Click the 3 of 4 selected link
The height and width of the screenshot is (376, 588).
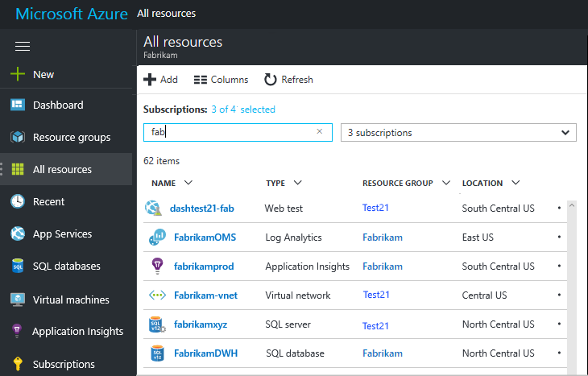pyautogui.click(x=243, y=109)
